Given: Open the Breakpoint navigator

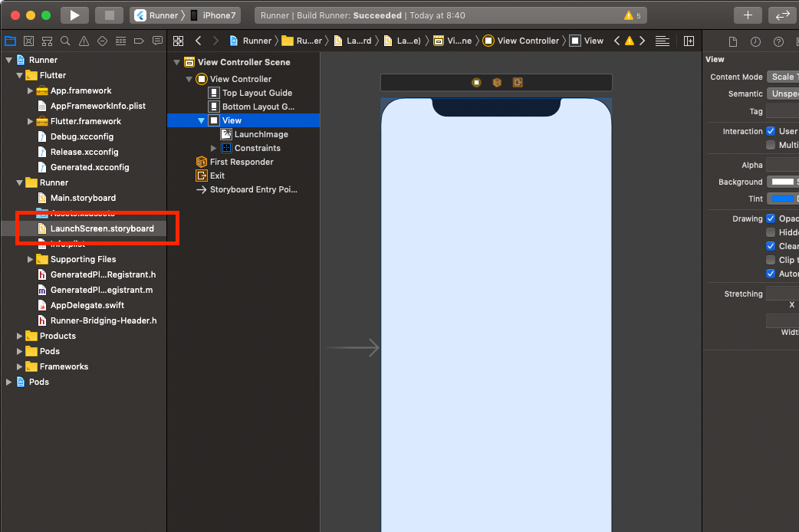Looking at the screenshot, I should tap(139, 41).
